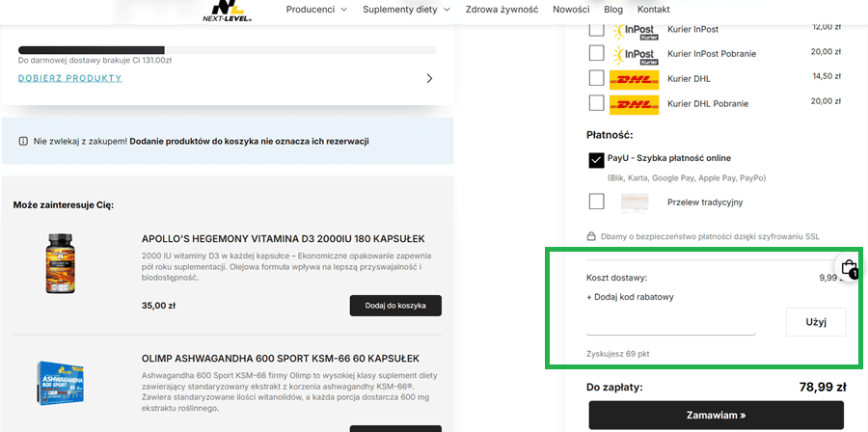Click the Może zainteresuje Cię heading

pos(63,205)
